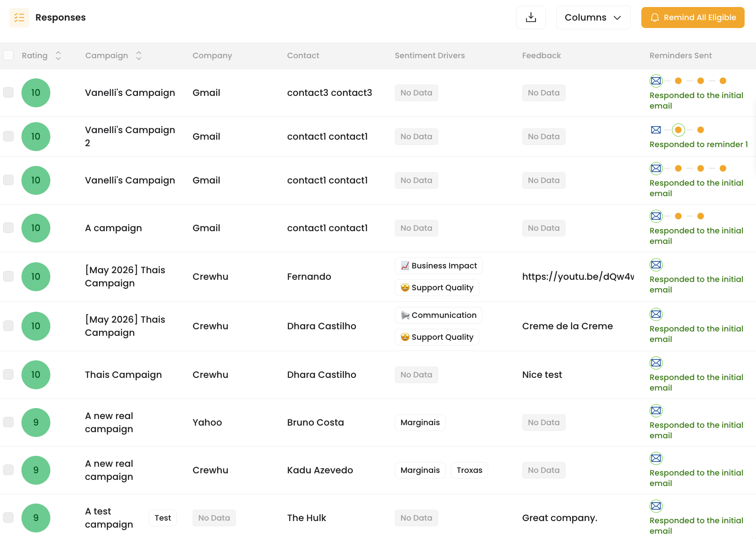Select the Fernando row checkbox

click(8, 276)
